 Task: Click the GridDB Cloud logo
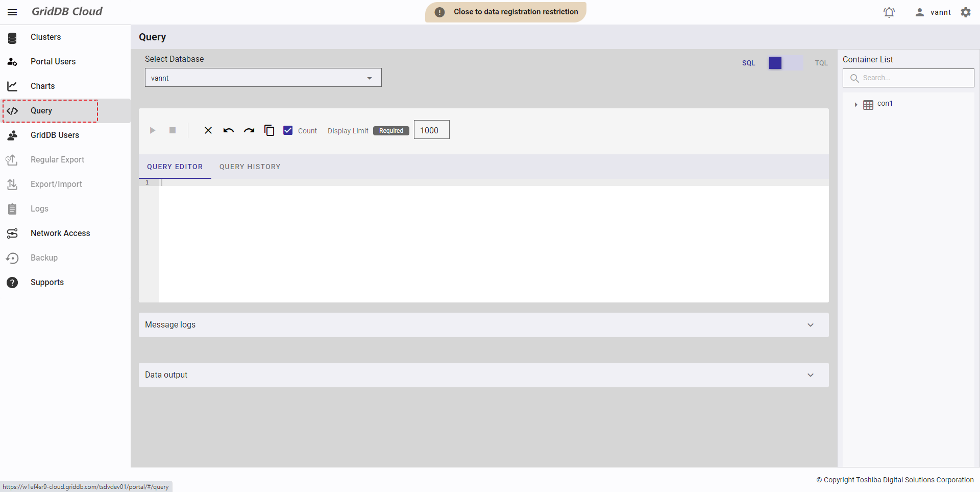point(67,11)
